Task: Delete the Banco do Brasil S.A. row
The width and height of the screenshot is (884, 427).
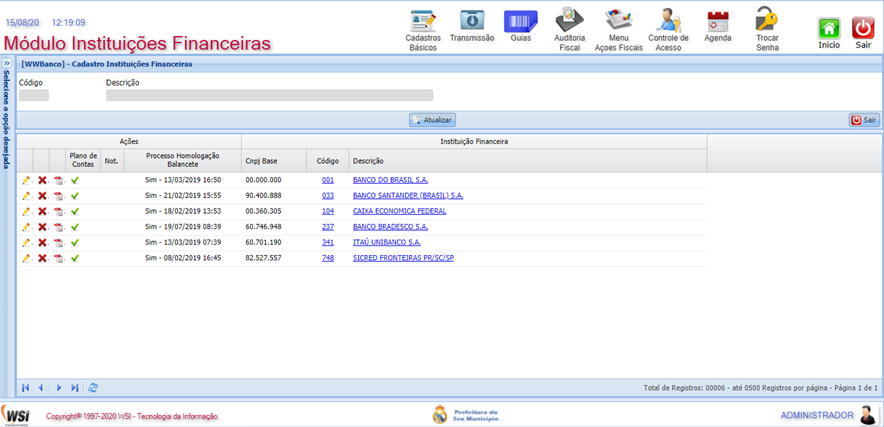Action: [x=42, y=181]
